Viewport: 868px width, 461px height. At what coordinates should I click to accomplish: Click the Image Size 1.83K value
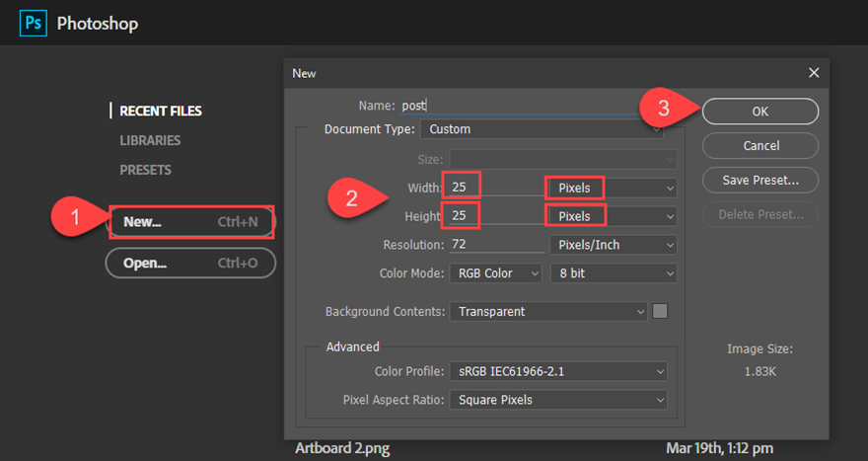760,371
